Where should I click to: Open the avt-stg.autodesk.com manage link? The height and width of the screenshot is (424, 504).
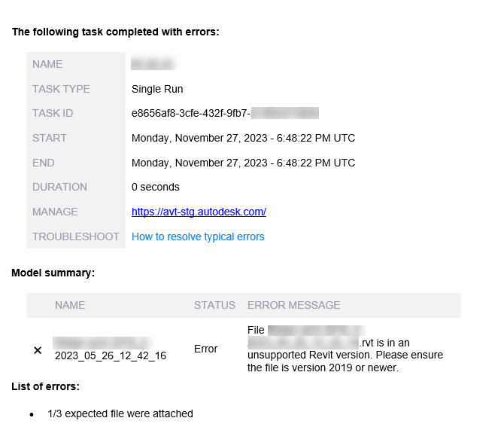point(199,212)
